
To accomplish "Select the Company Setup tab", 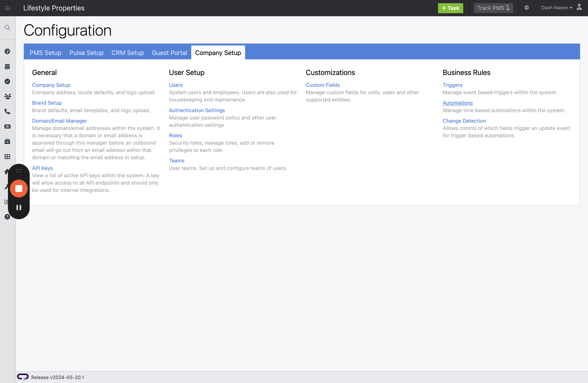I will [x=218, y=53].
